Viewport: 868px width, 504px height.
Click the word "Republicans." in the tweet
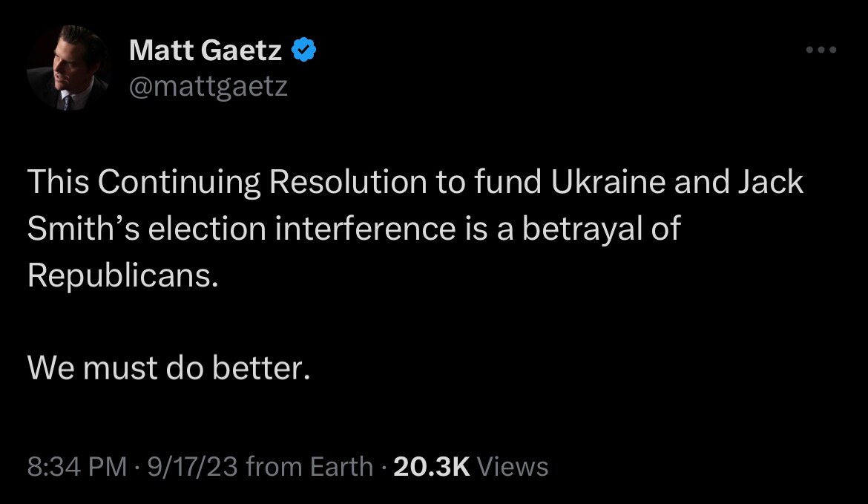pos(123,275)
